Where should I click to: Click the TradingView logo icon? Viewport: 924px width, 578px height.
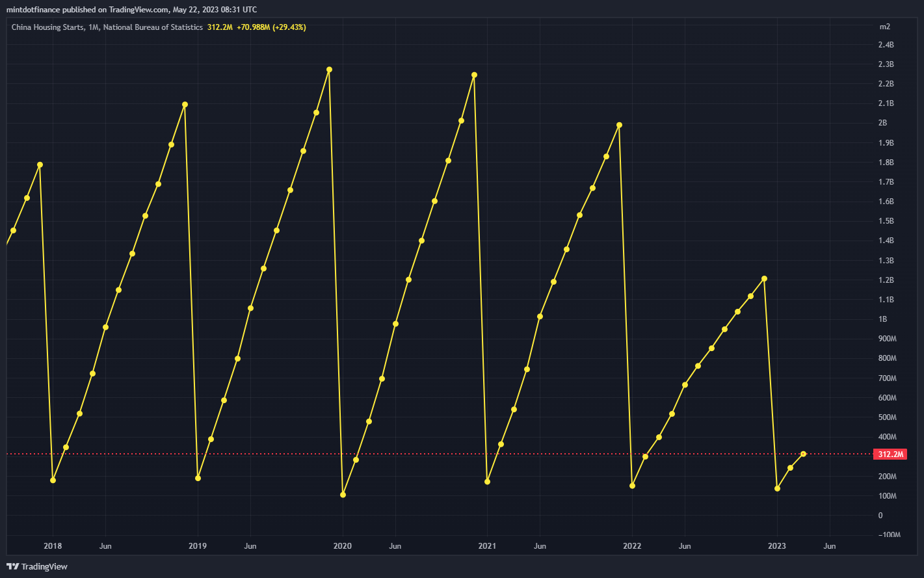click(x=12, y=566)
